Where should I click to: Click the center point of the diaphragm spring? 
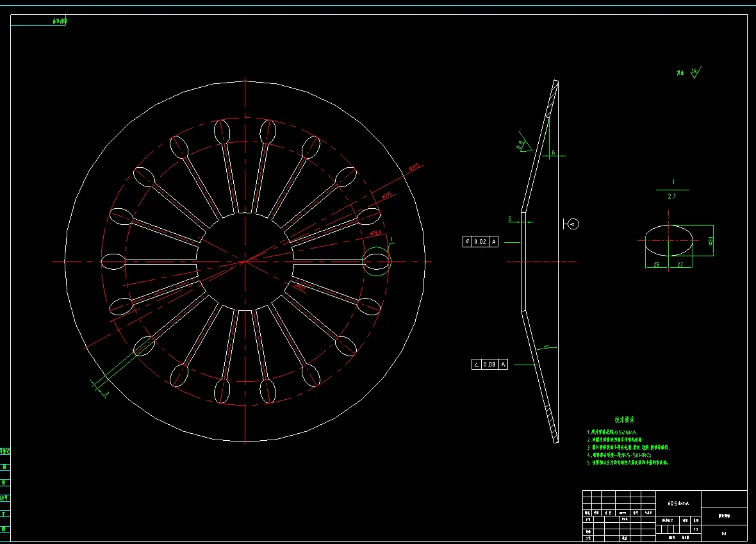(244, 261)
